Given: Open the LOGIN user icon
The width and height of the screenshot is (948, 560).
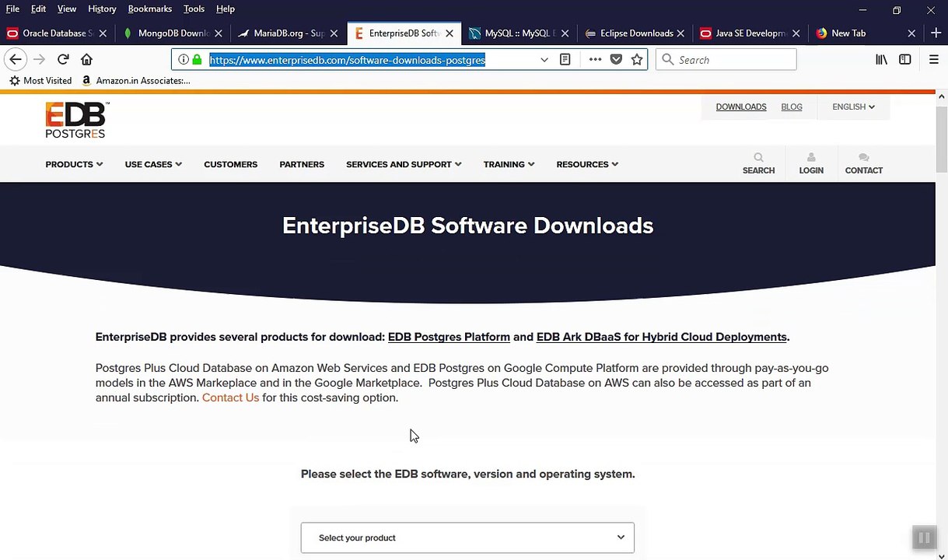Looking at the screenshot, I should [x=811, y=163].
